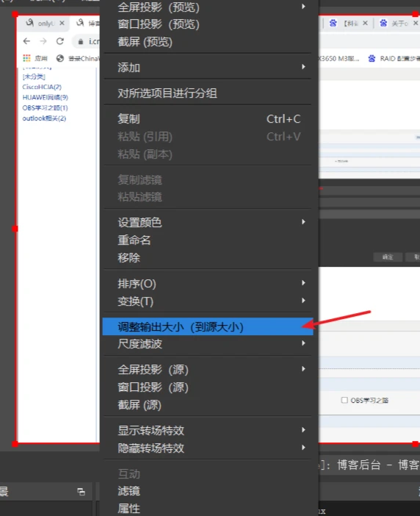Click the browser reload icon
This screenshot has height=516, width=420.
59,41
